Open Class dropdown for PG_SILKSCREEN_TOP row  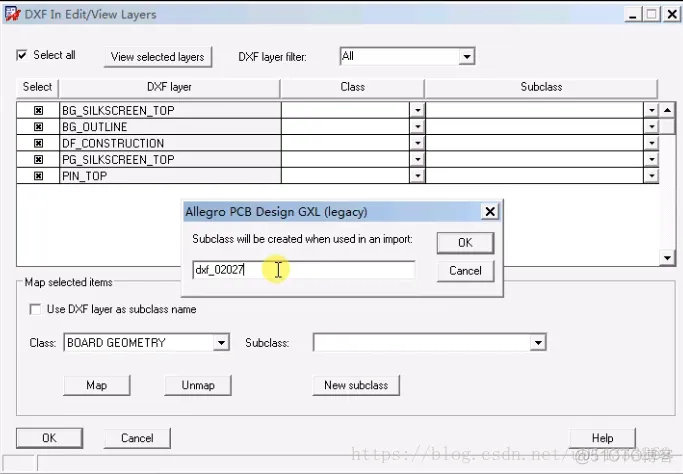tap(417, 159)
